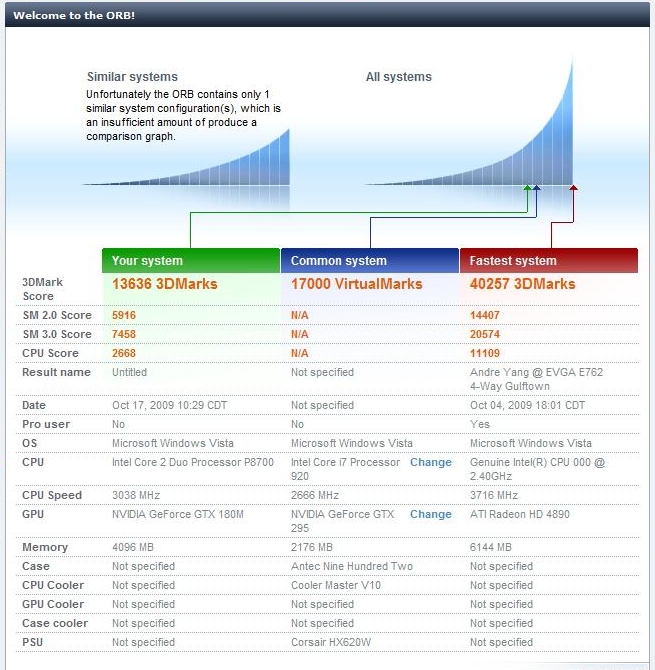Click the fastest system SM 3.0 value 20574
Image resolution: width=655 pixels, height=670 pixels.
click(x=485, y=334)
